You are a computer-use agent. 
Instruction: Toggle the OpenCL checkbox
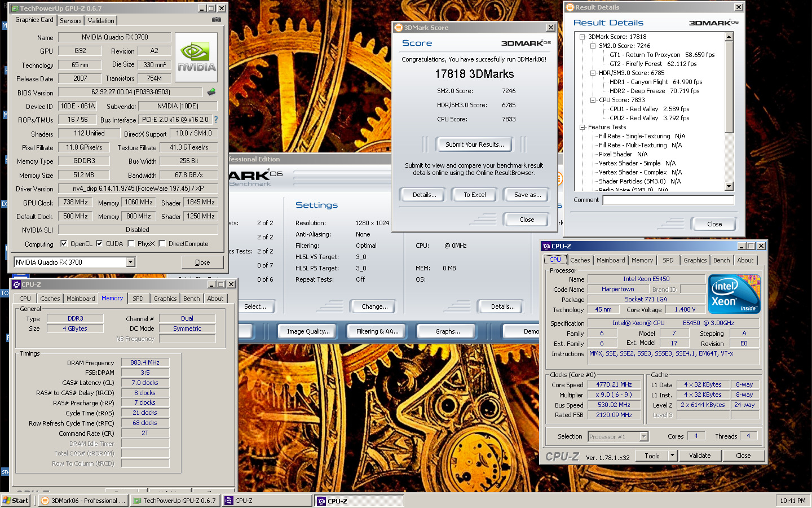point(64,244)
